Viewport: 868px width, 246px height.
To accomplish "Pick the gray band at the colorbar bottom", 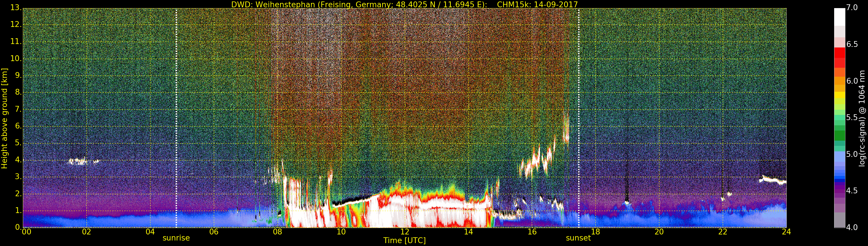I will point(839,220).
